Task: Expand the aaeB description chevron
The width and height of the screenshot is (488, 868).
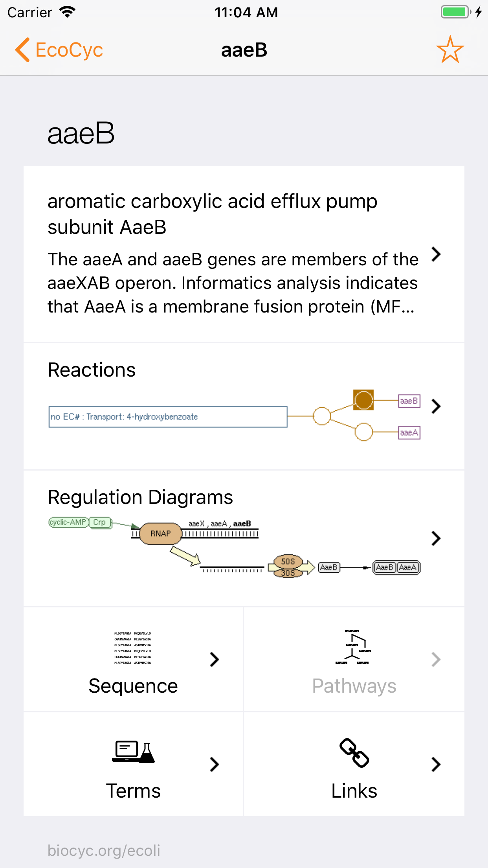Action: click(436, 254)
